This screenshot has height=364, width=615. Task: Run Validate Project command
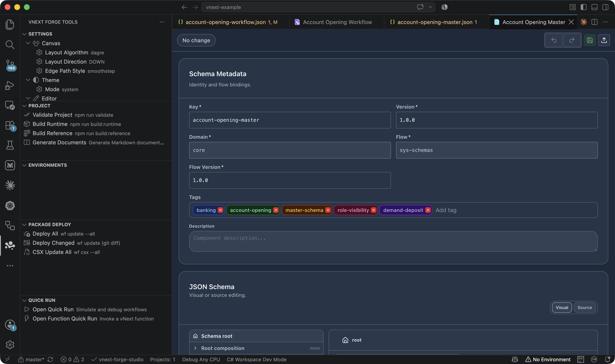click(96, 115)
